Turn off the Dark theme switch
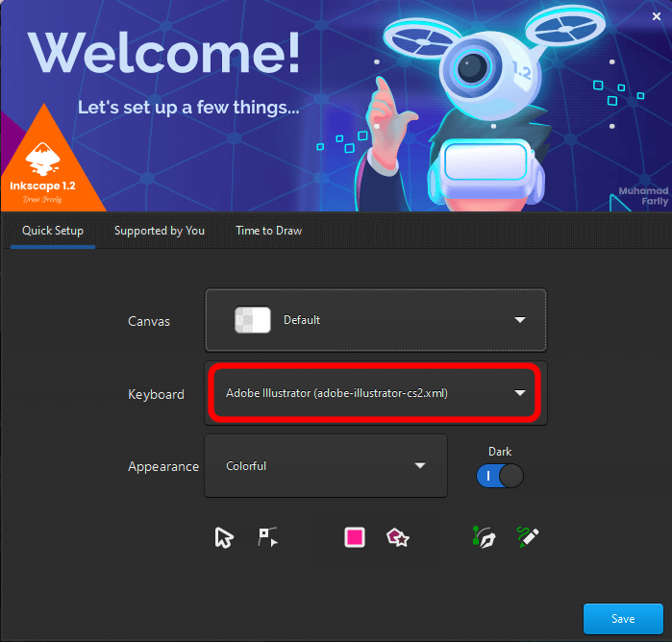 (x=500, y=476)
